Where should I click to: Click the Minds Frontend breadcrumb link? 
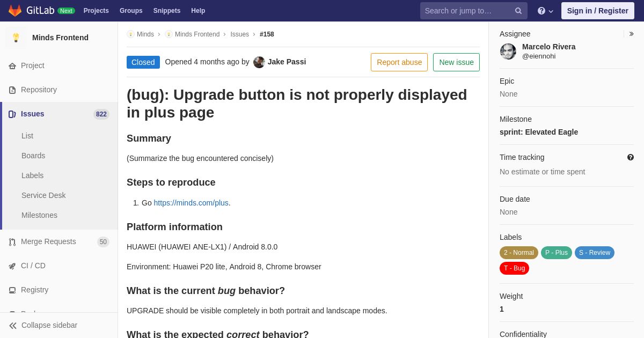click(x=197, y=34)
